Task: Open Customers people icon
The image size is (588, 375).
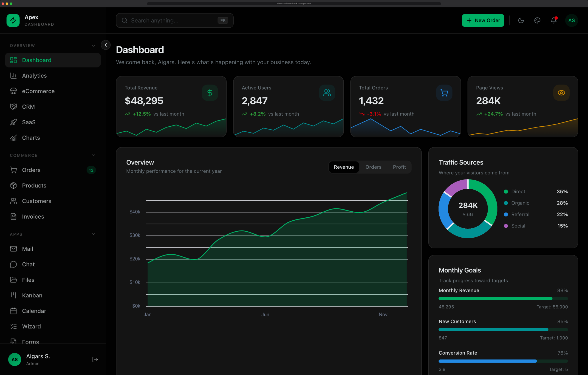Action: (x=13, y=201)
